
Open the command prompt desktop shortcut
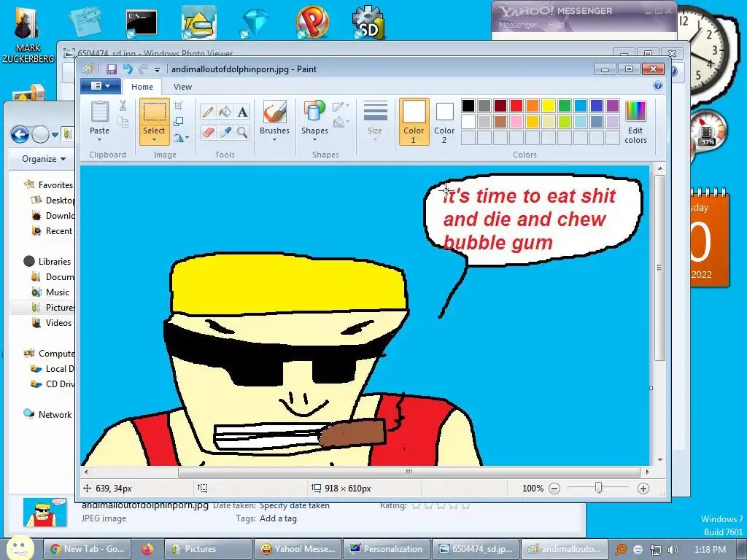click(x=142, y=23)
